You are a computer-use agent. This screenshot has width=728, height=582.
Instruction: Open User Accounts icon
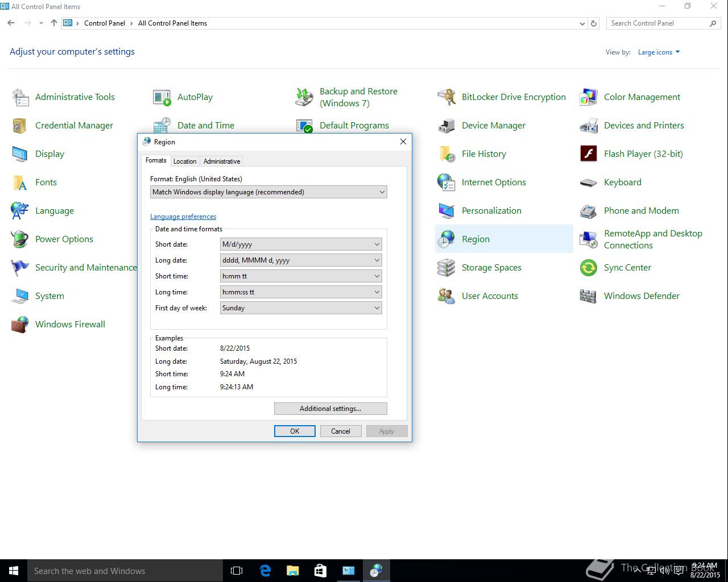[x=446, y=296]
